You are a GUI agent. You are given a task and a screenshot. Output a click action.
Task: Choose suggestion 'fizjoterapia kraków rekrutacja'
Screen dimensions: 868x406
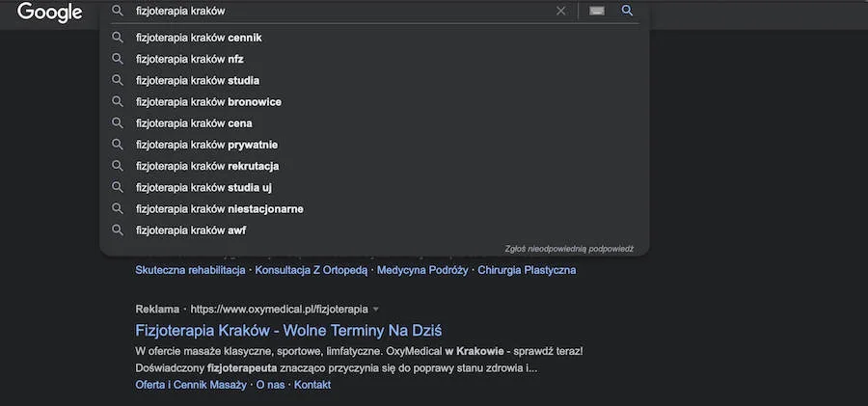(206, 166)
